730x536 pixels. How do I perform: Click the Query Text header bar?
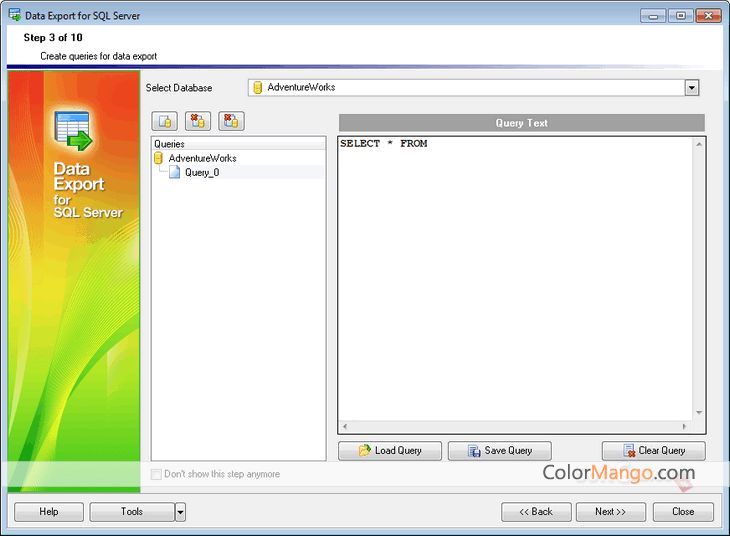521,123
